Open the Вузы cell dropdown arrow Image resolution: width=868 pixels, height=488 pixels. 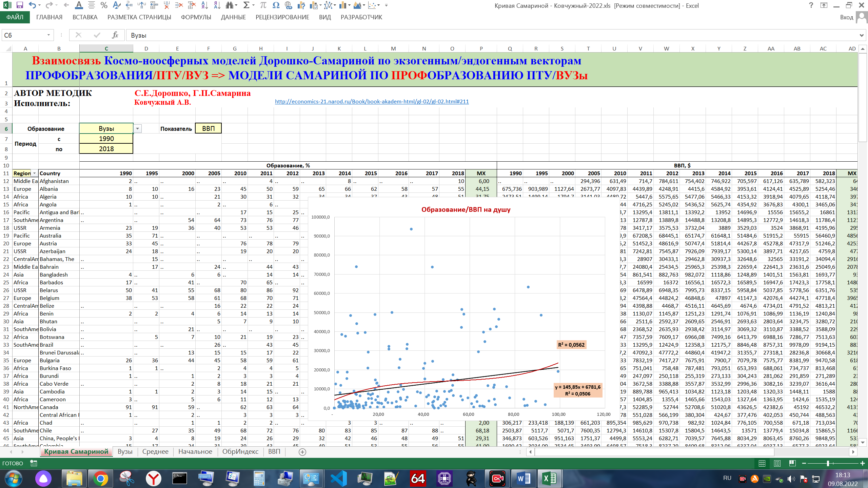[x=137, y=128]
